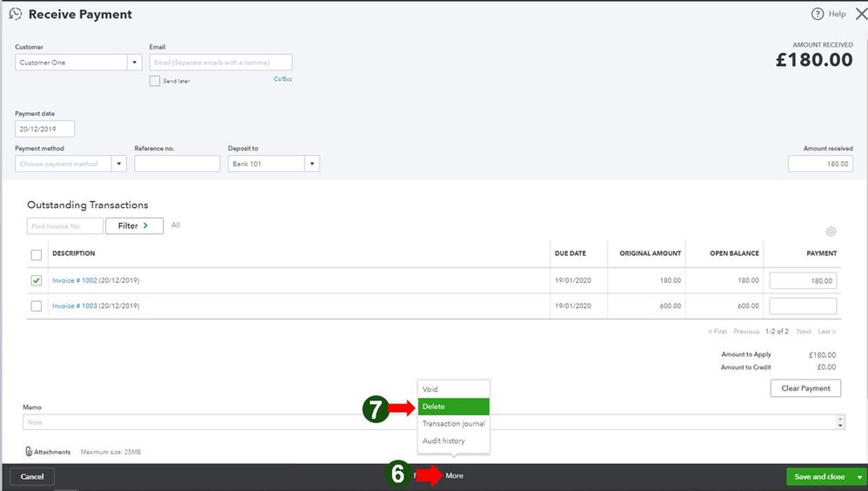Click the OPEN BALANCE column header
This screenshot has width=868, height=491.
coord(735,253)
